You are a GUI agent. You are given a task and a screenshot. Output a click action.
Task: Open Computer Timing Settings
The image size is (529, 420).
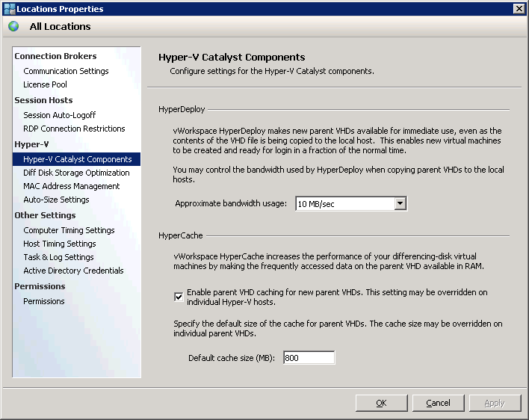tap(69, 230)
